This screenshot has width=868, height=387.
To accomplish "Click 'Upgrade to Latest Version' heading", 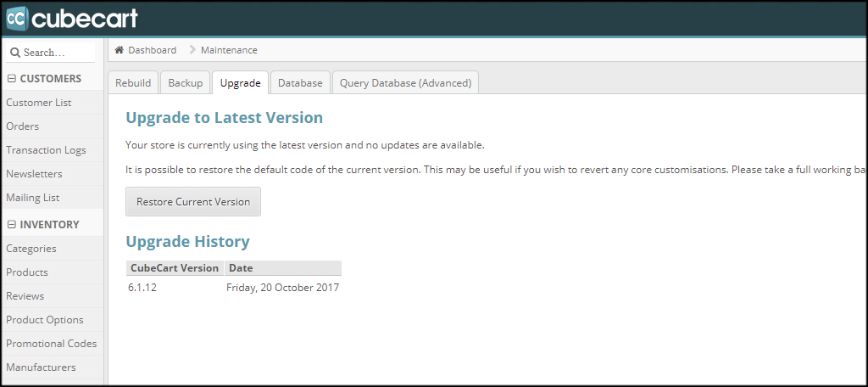I will pos(224,117).
